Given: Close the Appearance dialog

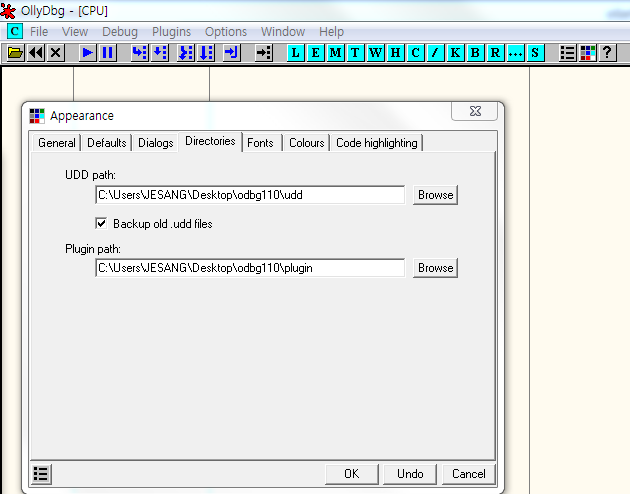Looking at the screenshot, I should 475,111.
